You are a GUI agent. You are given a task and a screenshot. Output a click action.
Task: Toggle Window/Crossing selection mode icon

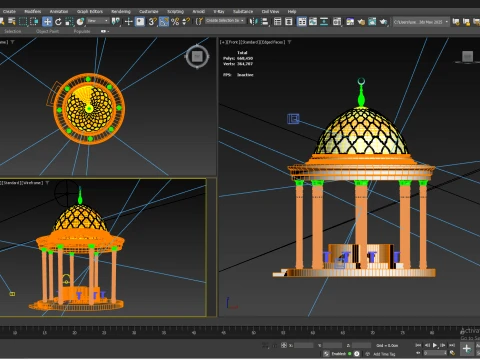34,22
